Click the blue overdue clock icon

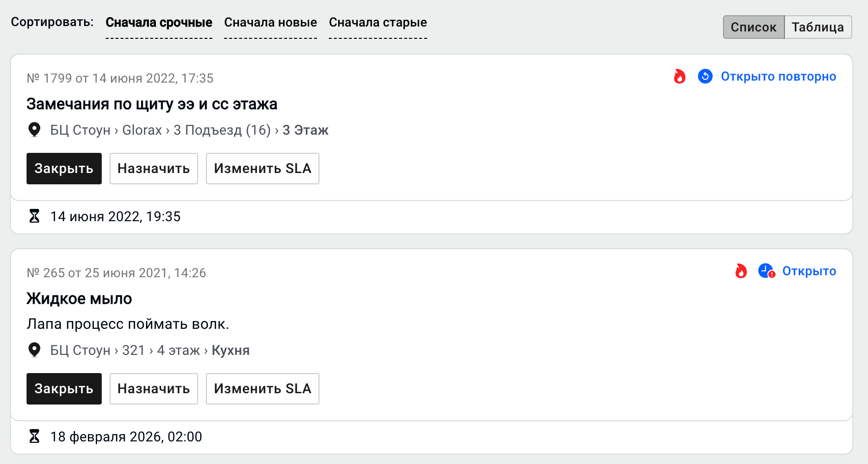(766, 271)
